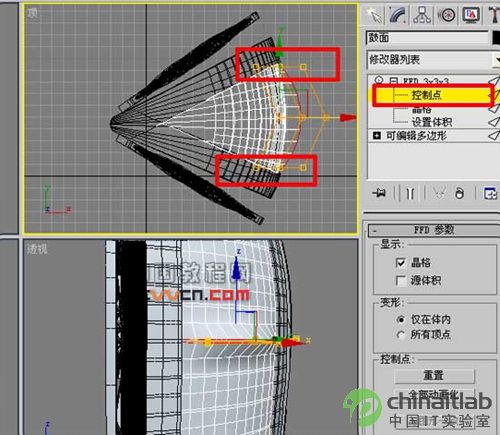Click the 鼓面 object name field
500x435 pixels.
(427, 38)
